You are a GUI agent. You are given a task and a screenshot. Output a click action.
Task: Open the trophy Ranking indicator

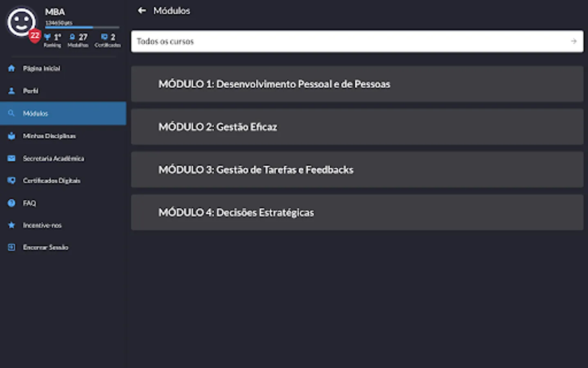click(x=52, y=40)
